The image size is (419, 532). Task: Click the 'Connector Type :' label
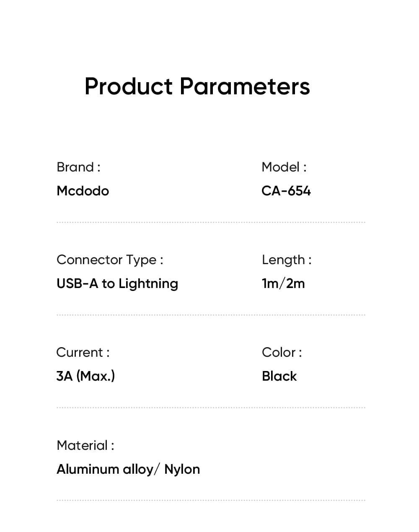click(x=110, y=260)
